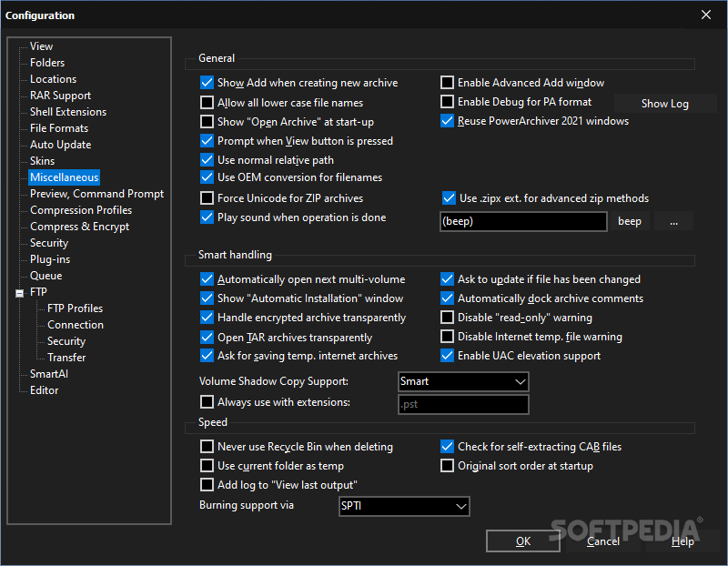Image resolution: width=728 pixels, height=566 pixels.
Task: Open Compress & Encrypt settings
Action: click(x=79, y=227)
